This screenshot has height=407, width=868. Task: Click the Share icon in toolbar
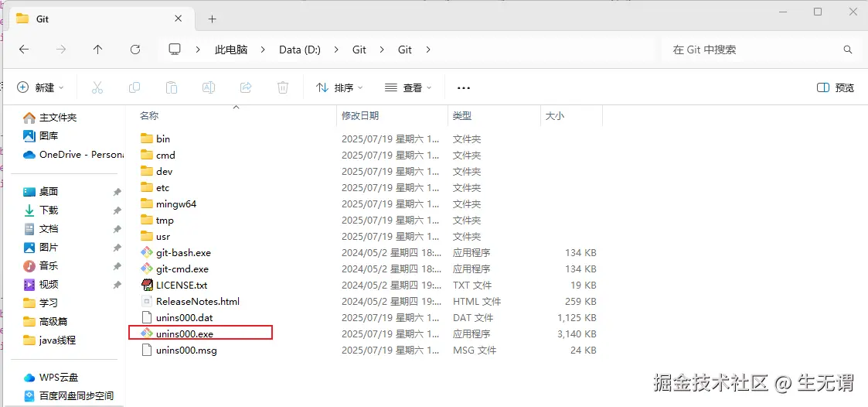(x=246, y=87)
